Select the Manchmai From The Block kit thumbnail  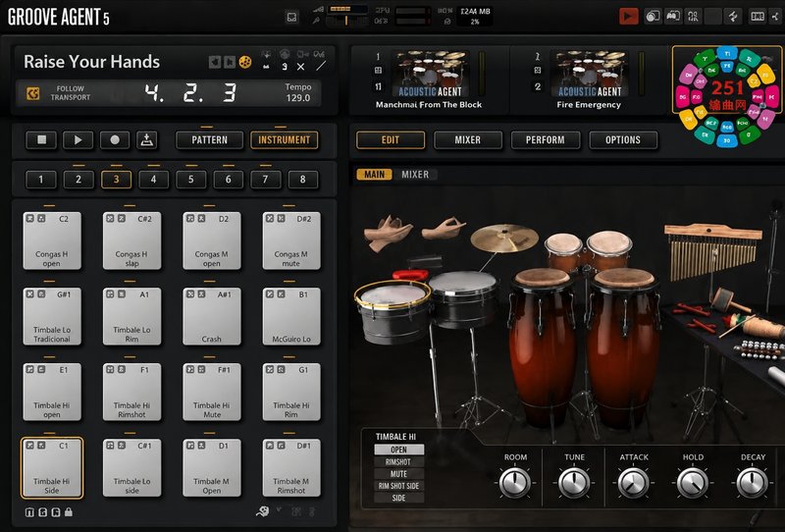430,74
